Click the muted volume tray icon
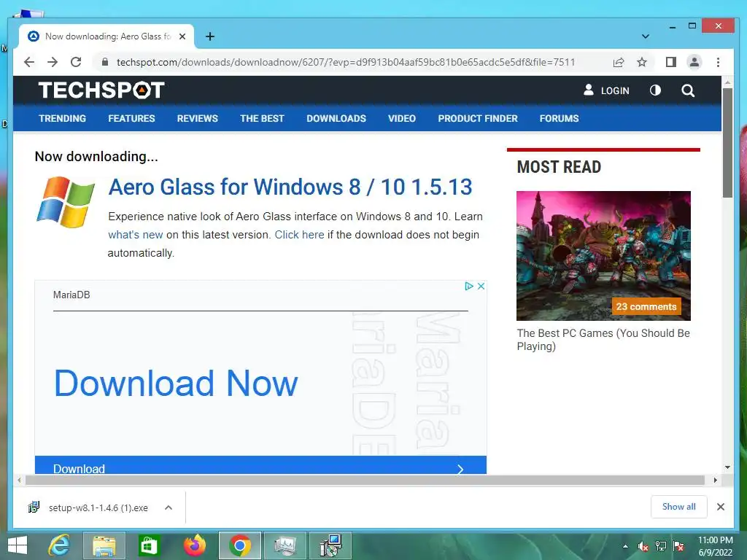Viewport: 747px width, 560px height. (x=643, y=546)
